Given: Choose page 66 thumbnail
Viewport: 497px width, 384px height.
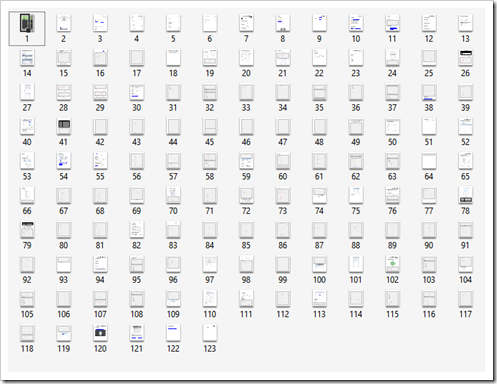Looking at the screenshot, I should tap(27, 195).
